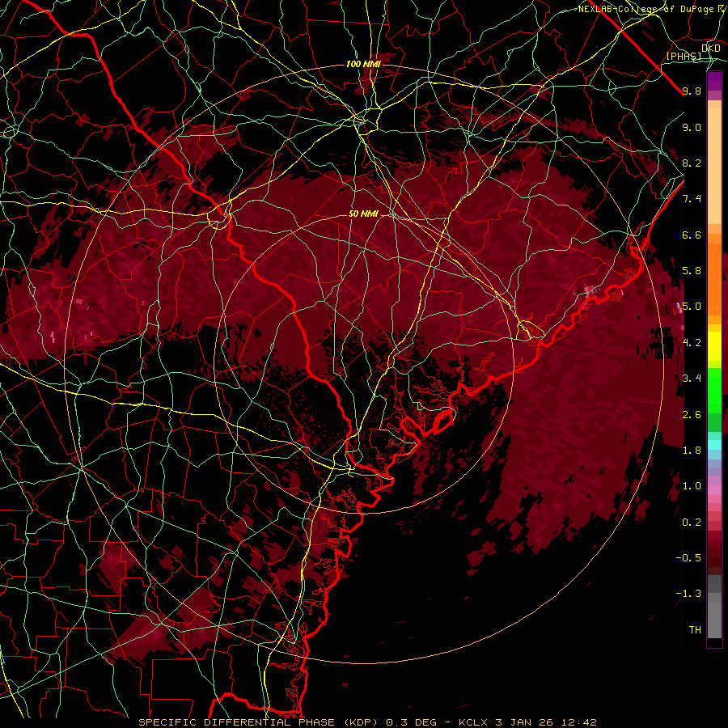Click the 5.8 legend value

point(692,271)
